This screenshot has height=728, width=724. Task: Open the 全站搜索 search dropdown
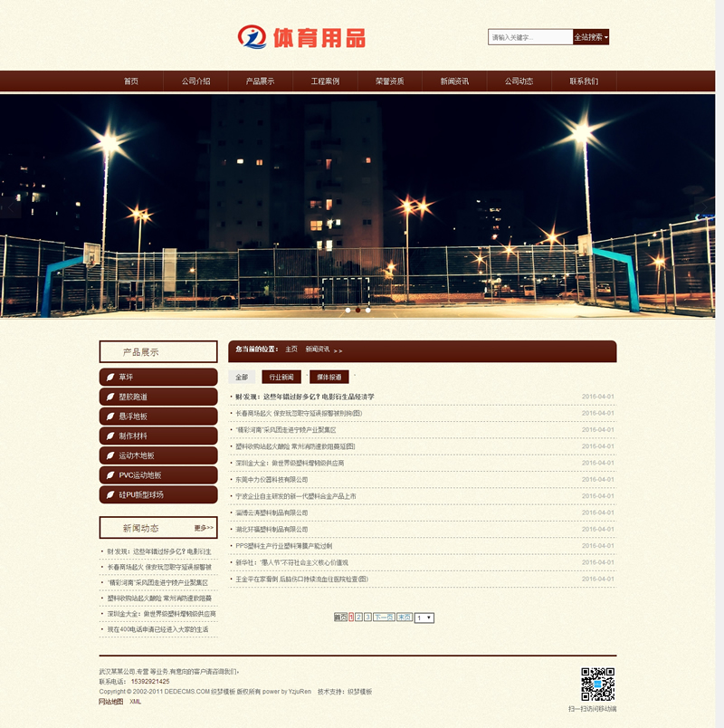click(x=591, y=37)
